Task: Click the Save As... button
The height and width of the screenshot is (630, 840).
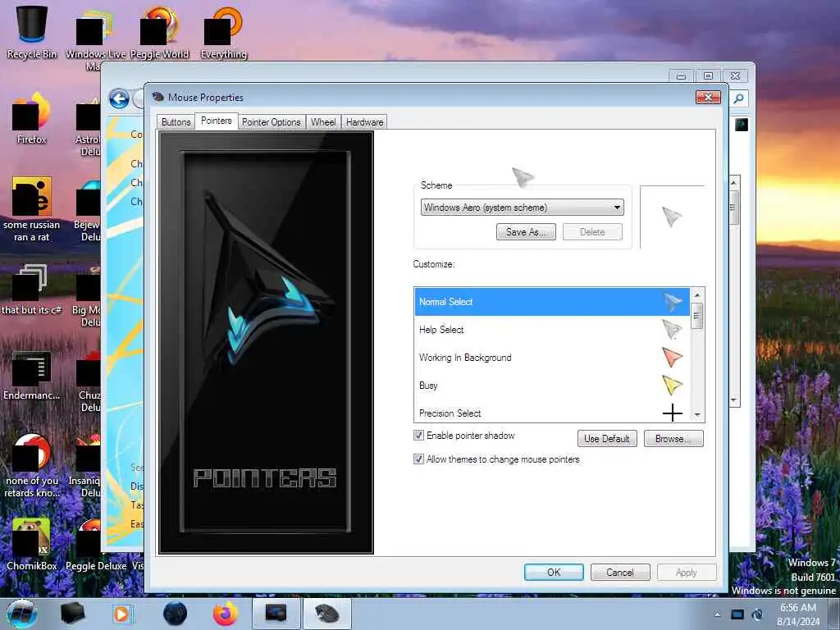Action: (x=526, y=232)
